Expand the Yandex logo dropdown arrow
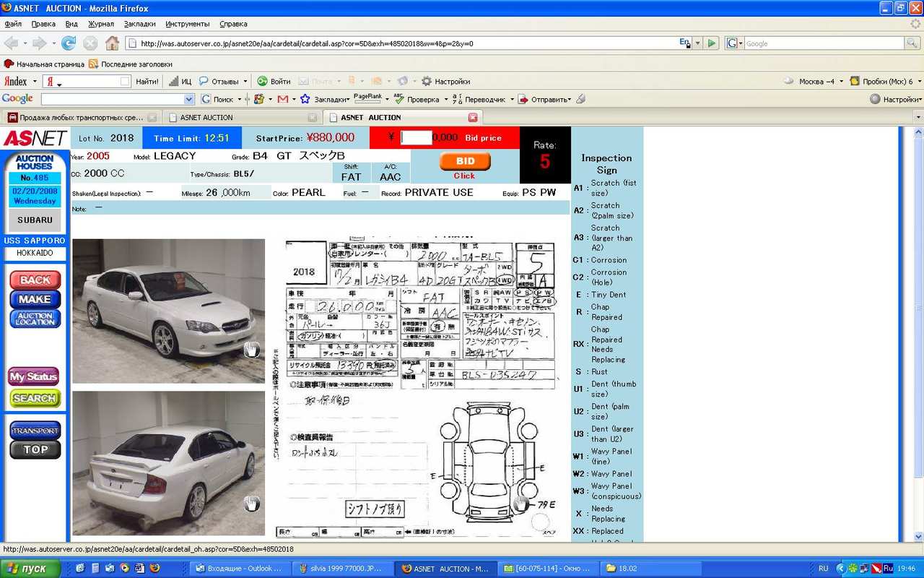Screen dimensions: 924x578 34,82
